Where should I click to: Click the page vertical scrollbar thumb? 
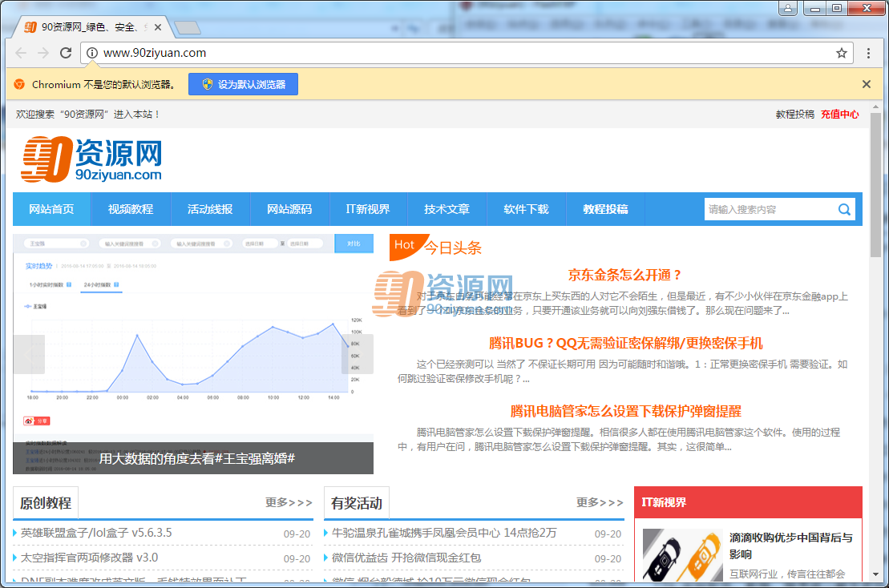[875, 184]
